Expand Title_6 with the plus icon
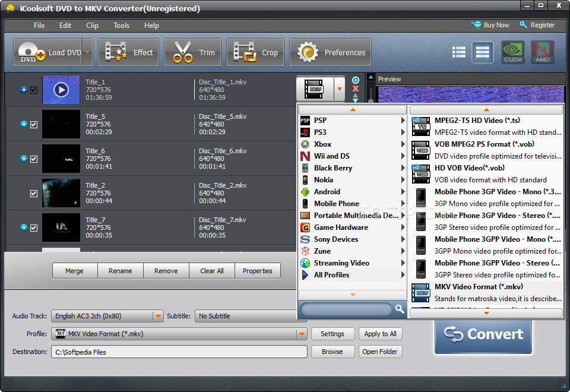This screenshot has height=392, width=570. point(24,158)
